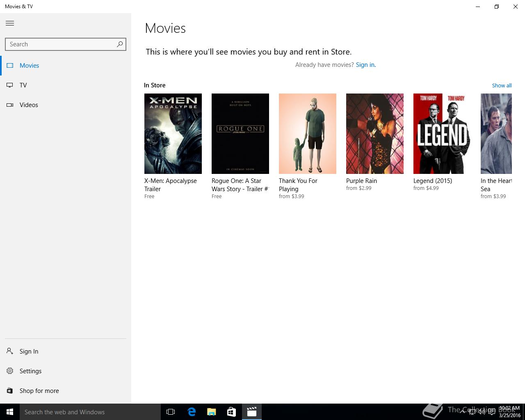Open Legend (2015) title link
This screenshot has height=420, width=525.
pos(433,181)
